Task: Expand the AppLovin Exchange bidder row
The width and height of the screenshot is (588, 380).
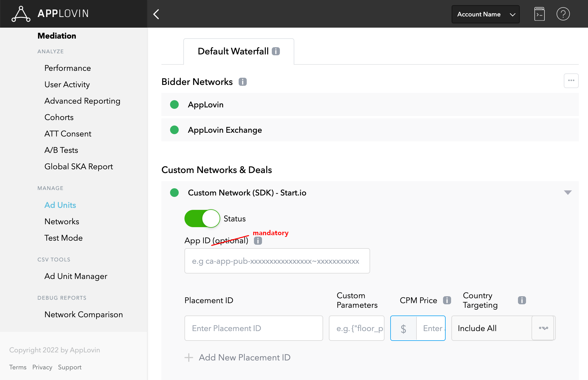Action: tap(370, 130)
